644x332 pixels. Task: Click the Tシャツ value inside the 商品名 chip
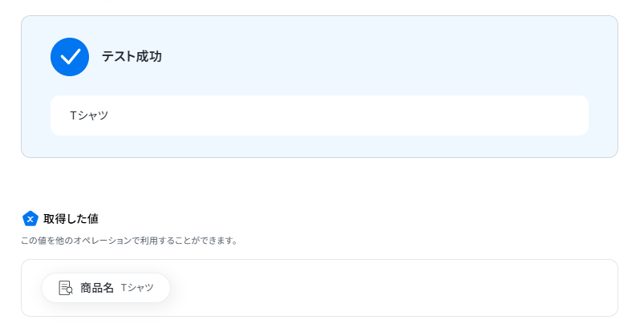[x=137, y=288]
